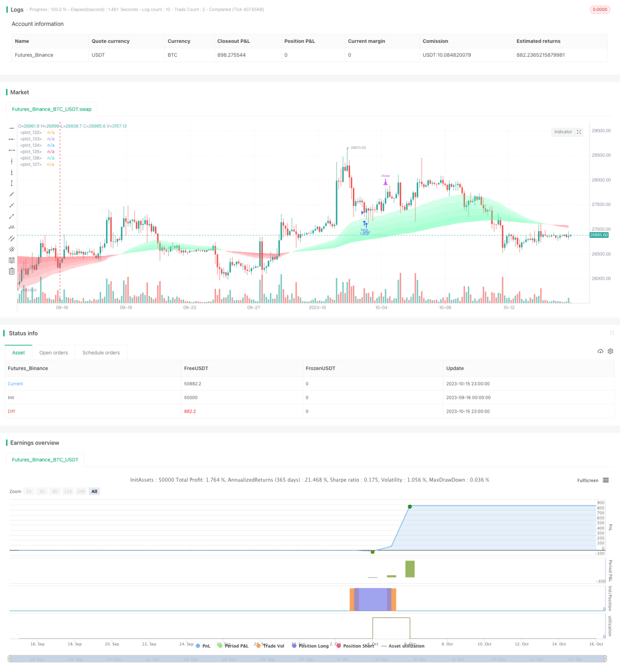
Task: Select the horizontal straight line drawing tool
Action: pyautogui.click(x=11, y=128)
